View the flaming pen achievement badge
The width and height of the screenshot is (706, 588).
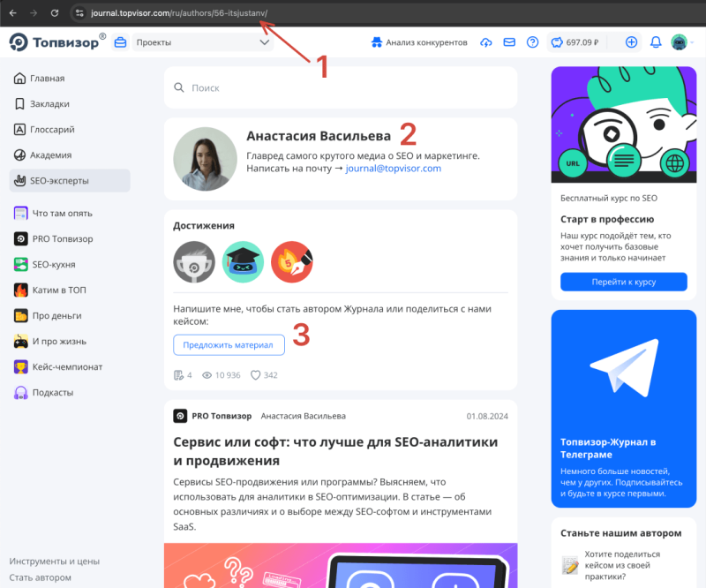coord(292,262)
